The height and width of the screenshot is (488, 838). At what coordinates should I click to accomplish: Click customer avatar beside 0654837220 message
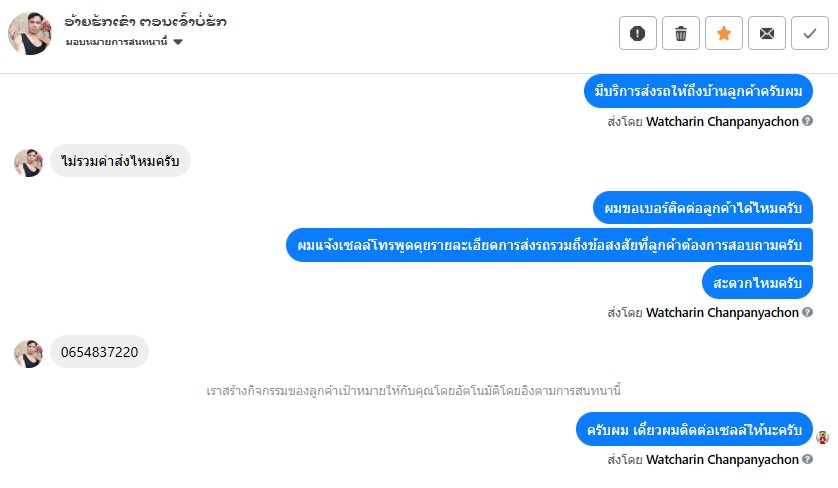tap(28, 353)
